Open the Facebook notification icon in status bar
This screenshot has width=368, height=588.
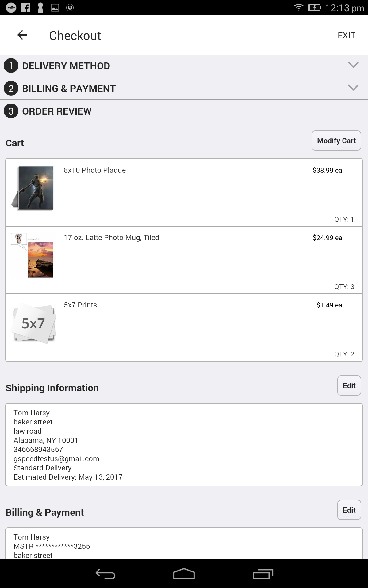pos(26,8)
